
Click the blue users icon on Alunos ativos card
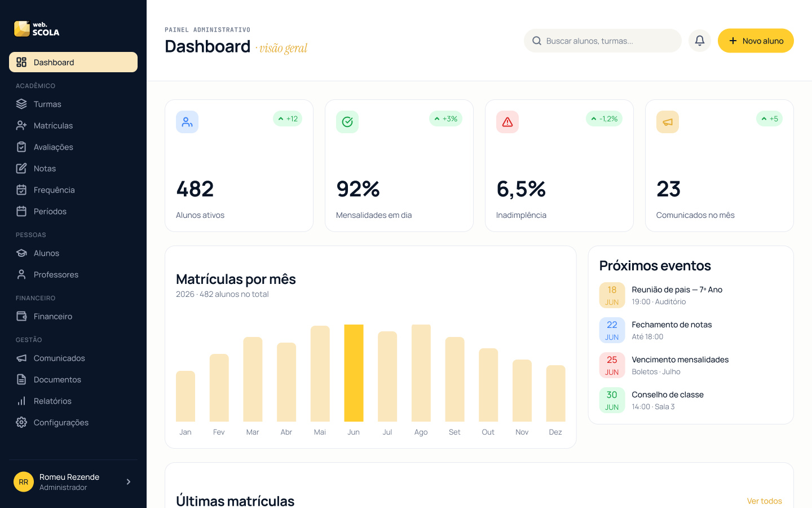(x=187, y=122)
